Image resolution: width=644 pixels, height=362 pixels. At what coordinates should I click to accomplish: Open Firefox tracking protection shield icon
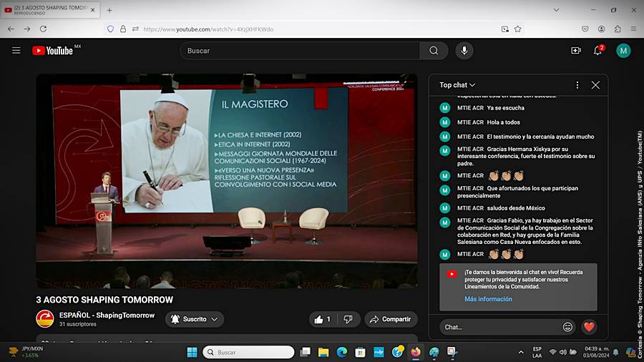110,29
